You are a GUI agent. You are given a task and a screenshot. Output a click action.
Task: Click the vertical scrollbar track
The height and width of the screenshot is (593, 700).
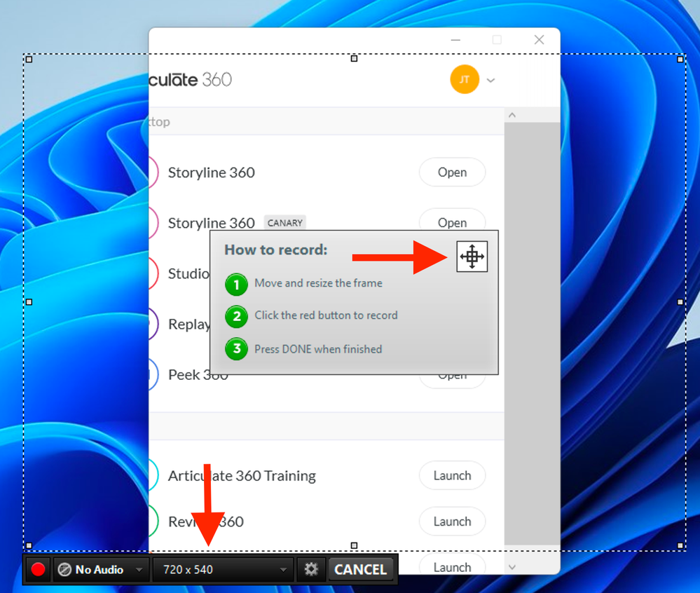tap(532, 334)
